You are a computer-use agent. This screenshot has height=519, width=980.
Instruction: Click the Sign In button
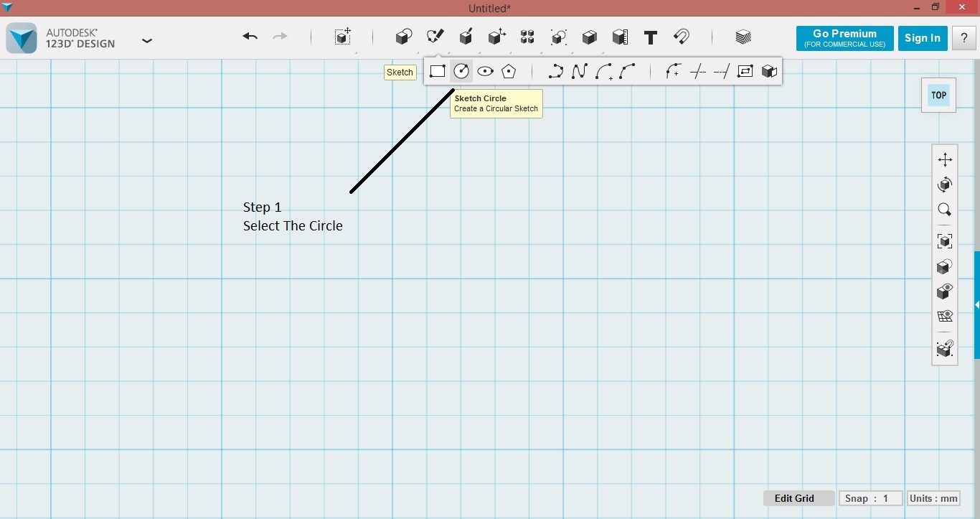pyautogui.click(x=923, y=38)
